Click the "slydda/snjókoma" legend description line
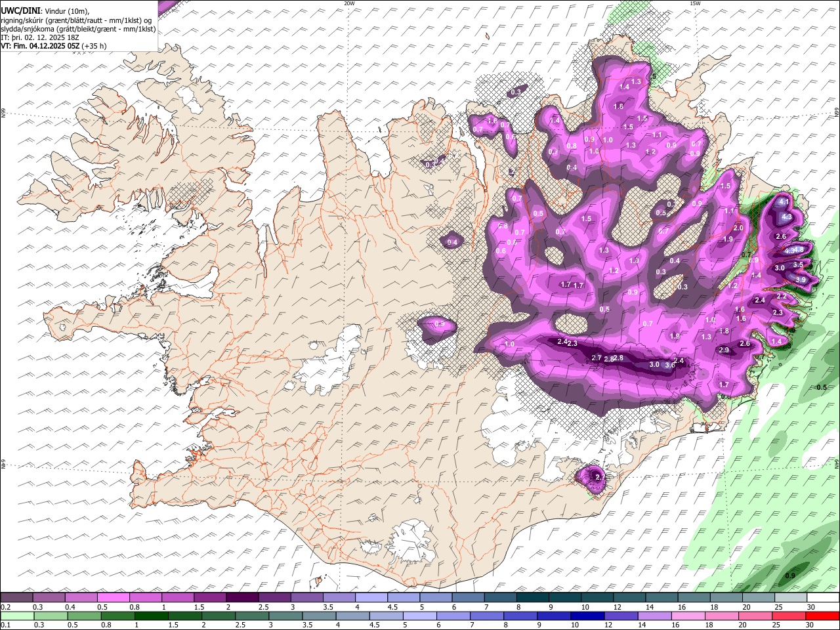Image resolution: width=840 pixels, height=630 pixels. pos(78,29)
